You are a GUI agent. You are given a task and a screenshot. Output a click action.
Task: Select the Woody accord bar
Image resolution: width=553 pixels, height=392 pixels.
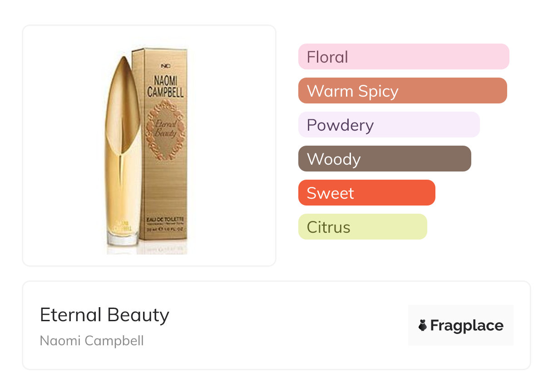point(384,159)
